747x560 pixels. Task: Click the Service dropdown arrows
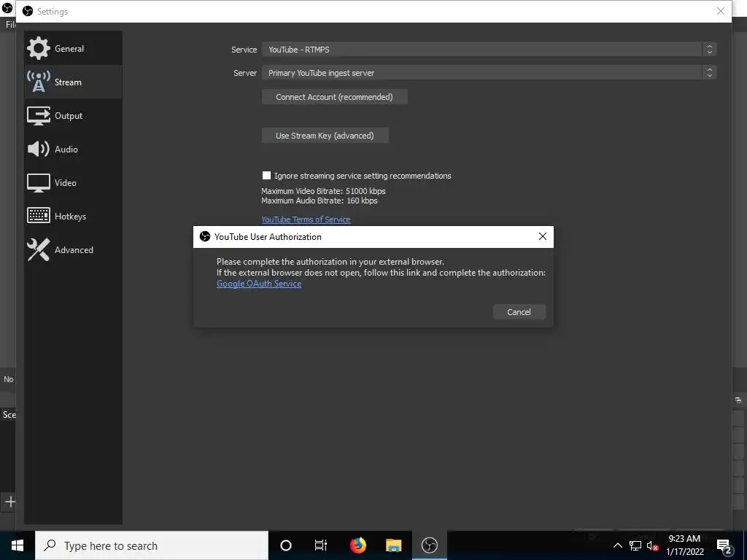pos(709,50)
